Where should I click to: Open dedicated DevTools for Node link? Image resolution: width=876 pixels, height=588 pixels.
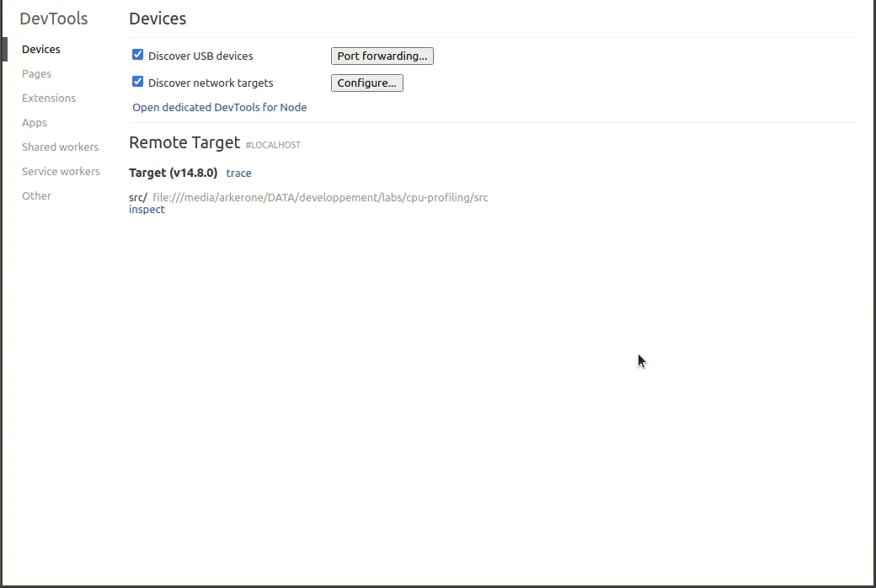tap(219, 108)
